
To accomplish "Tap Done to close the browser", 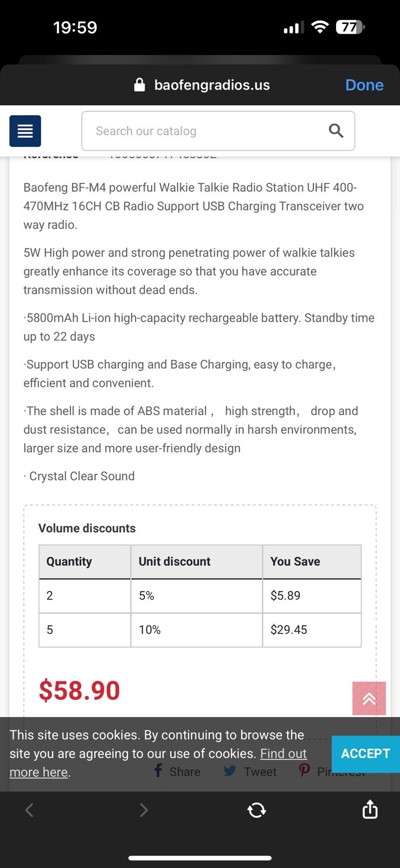I will (364, 85).
